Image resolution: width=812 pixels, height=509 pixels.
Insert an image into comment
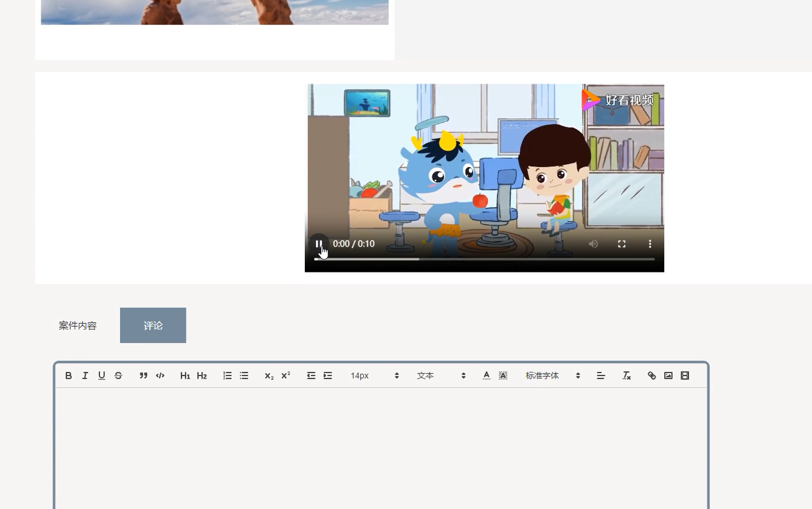668,375
